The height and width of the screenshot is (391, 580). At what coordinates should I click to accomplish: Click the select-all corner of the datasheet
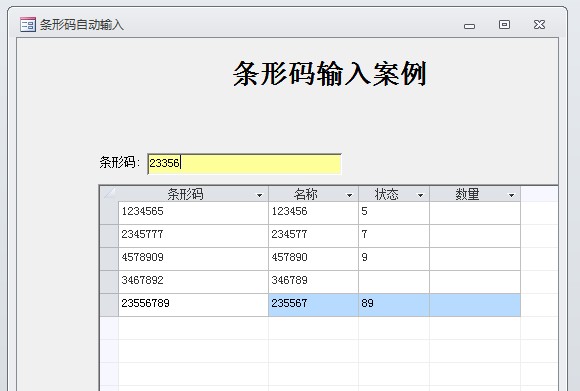coord(109,194)
